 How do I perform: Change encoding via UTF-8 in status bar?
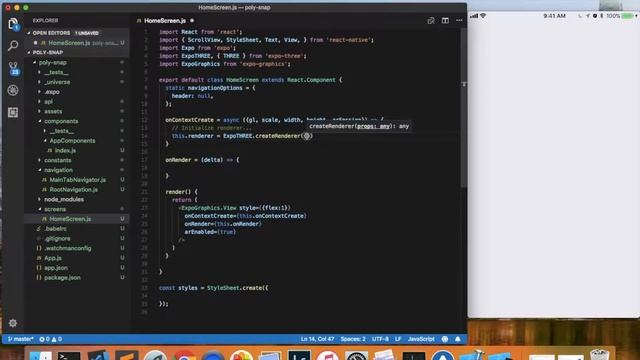click(380, 339)
